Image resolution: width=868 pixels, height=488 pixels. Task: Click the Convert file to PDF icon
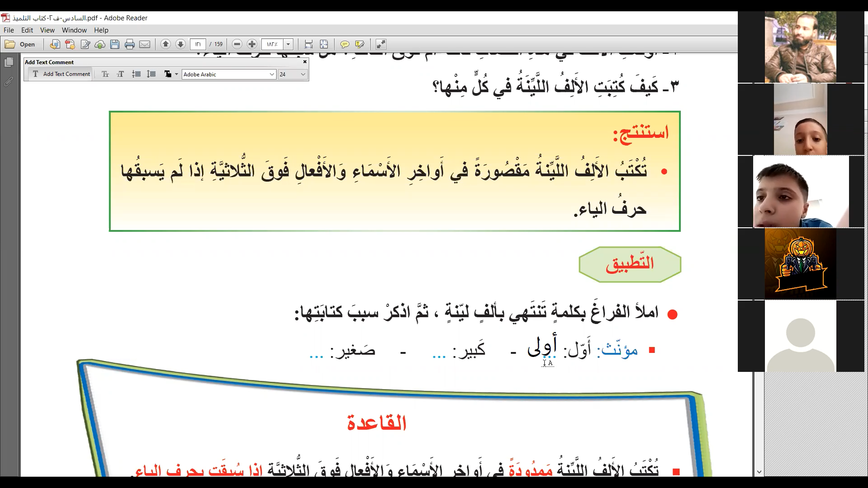(55, 44)
